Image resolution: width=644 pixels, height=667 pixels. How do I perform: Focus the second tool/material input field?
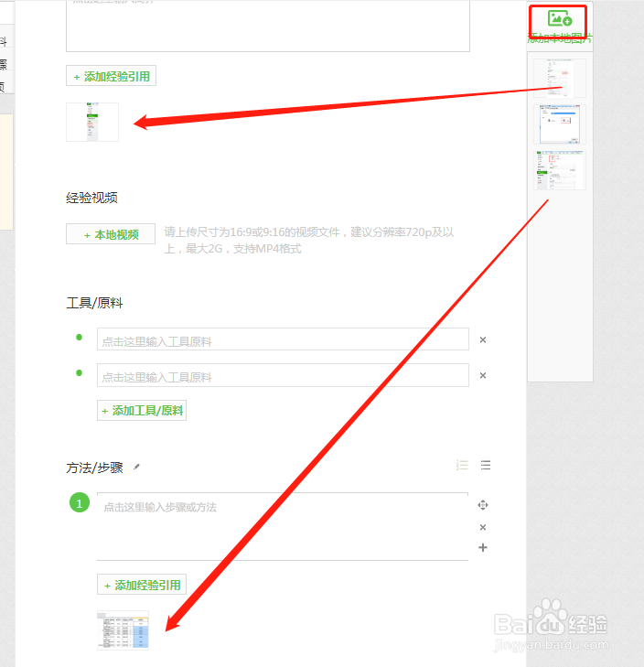(283, 375)
